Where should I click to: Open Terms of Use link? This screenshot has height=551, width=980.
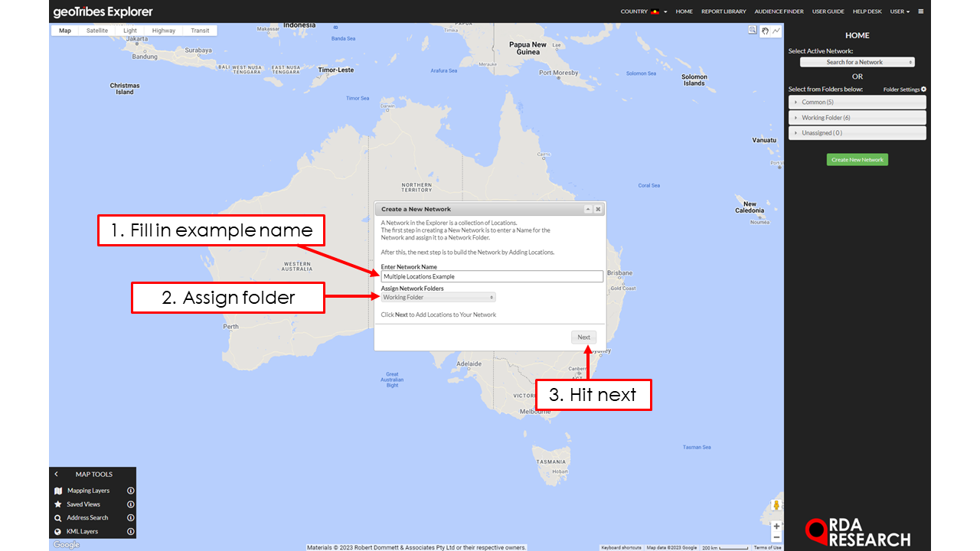click(767, 547)
